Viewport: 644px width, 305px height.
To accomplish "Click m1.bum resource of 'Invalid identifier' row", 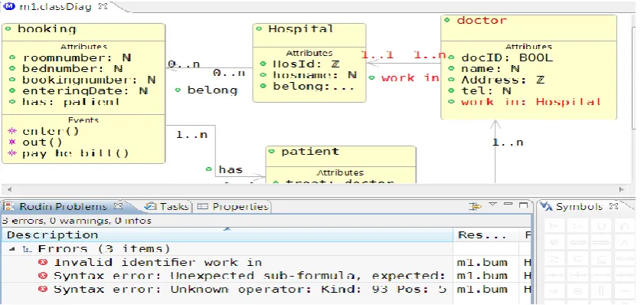I will (482, 262).
